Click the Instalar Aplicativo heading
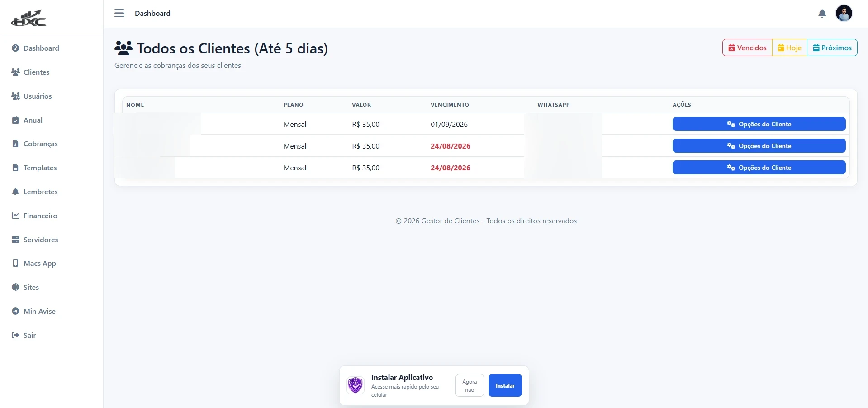This screenshot has width=868, height=408. pos(402,377)
